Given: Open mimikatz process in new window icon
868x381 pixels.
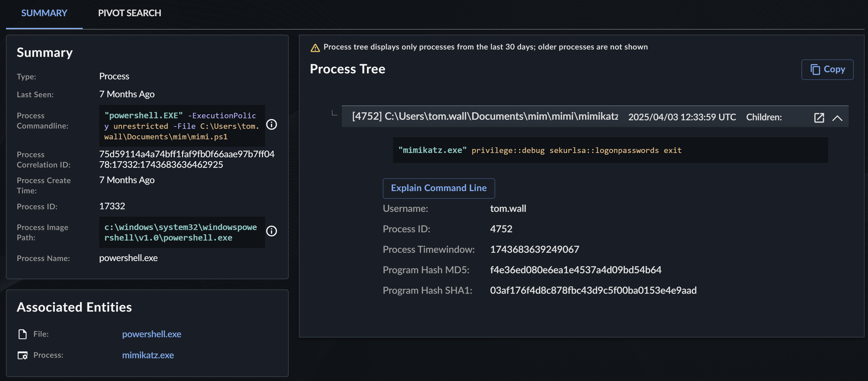Looking at the screenshot, I should [819, 117].
